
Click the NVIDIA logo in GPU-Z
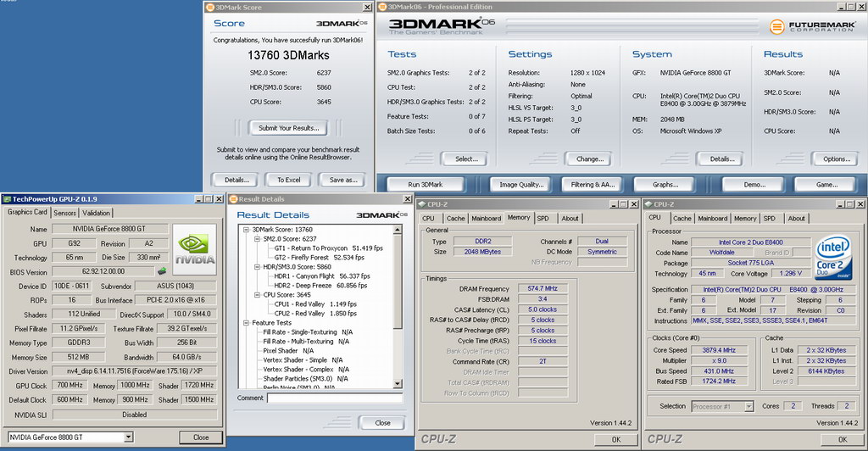pyautogui.click(x=194, y=249)
